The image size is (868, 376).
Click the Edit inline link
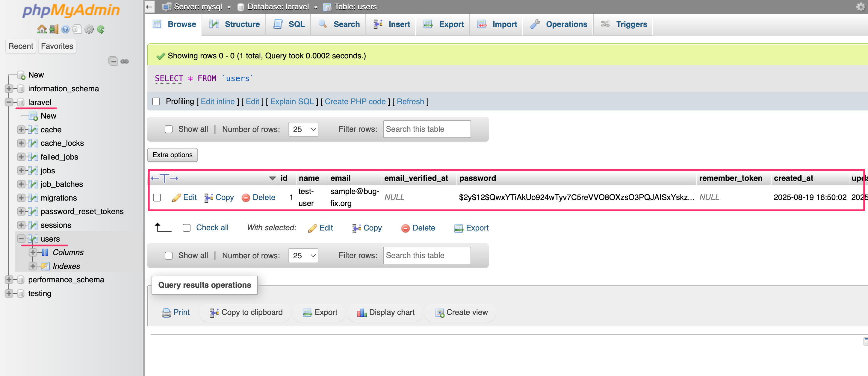coord(218,101)
